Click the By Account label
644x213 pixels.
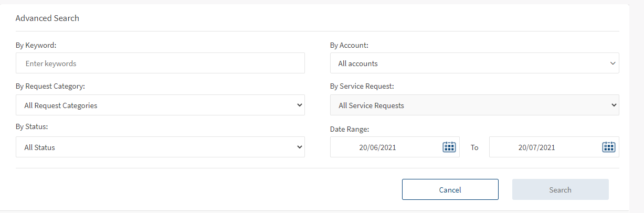click(349, 45)
